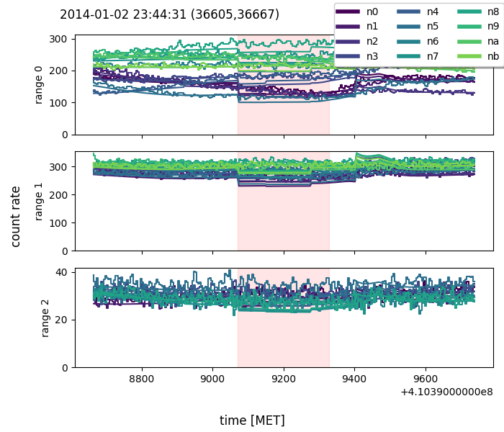Click the 9200 x-axis tick label
504x432 pixels.
pos(284,379)
